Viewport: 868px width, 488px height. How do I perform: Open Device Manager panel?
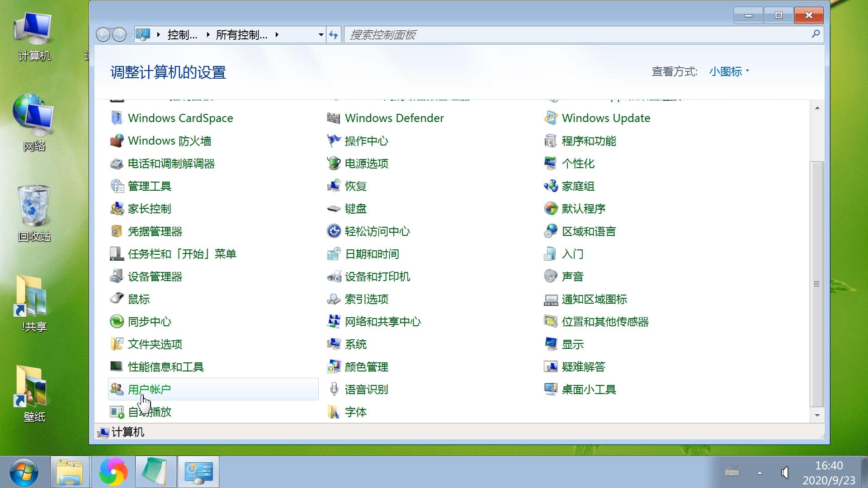[155, 276]
